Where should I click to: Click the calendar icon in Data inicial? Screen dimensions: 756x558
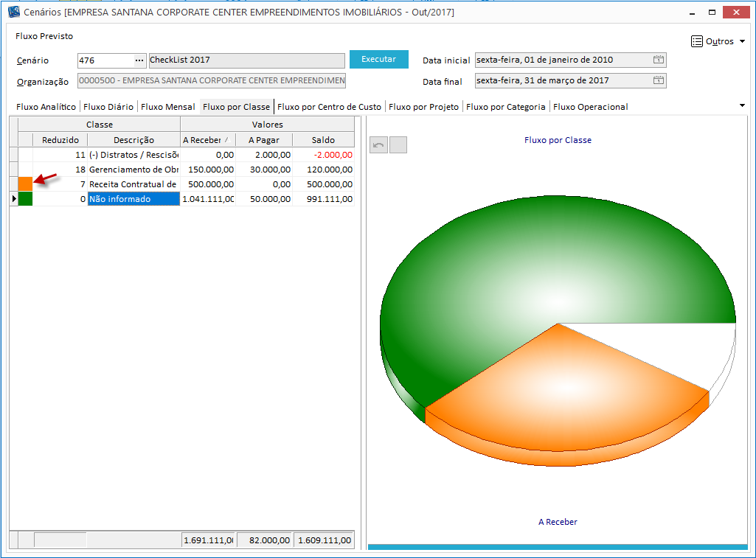coord(659,60)
